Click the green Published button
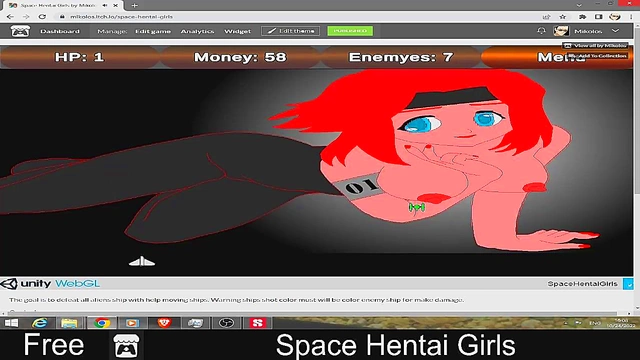 point(350,31)
